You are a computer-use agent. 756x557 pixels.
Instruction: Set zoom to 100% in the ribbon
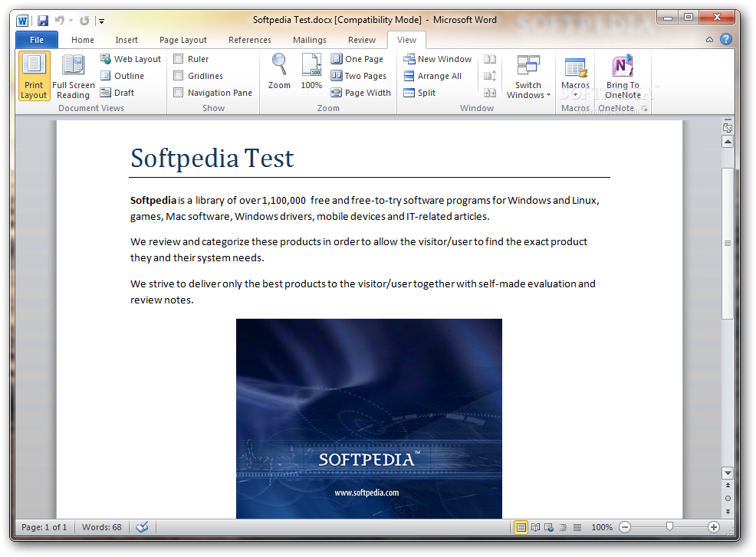311,71
